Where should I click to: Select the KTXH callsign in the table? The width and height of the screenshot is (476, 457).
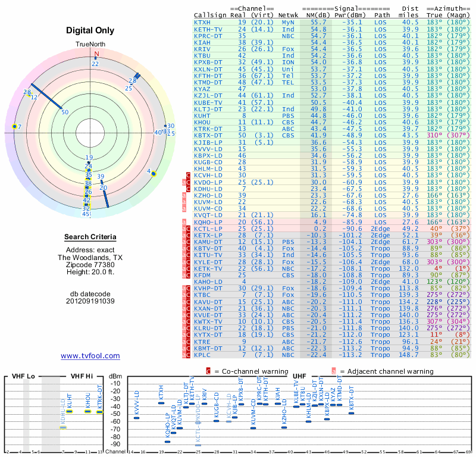[202, 22]
